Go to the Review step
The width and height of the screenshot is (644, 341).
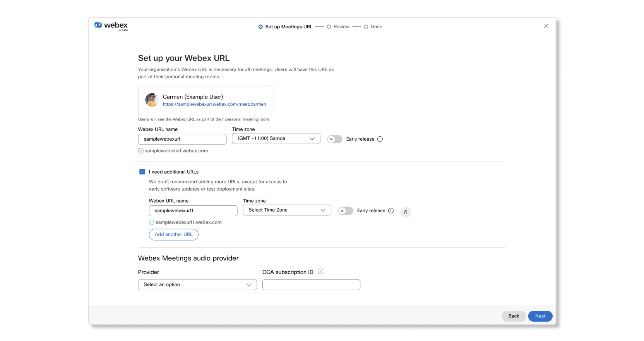[x=338, y=27]
